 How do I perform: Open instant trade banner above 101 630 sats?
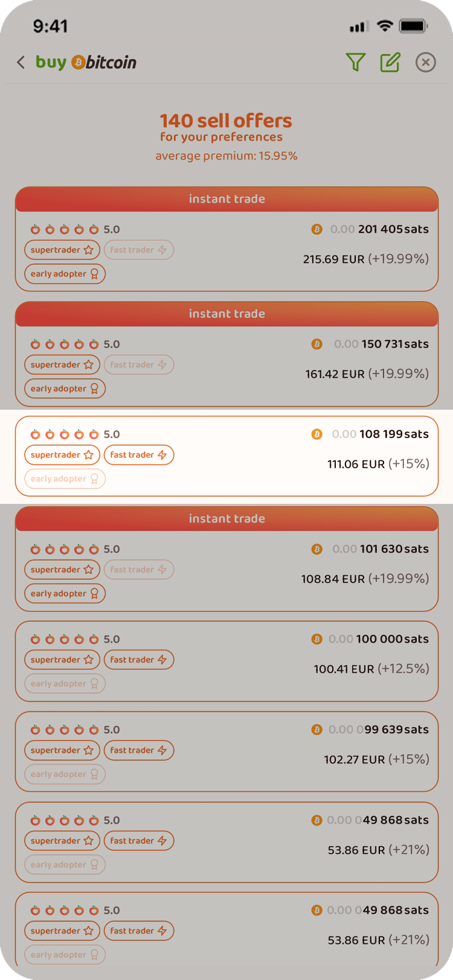point(226,519)
